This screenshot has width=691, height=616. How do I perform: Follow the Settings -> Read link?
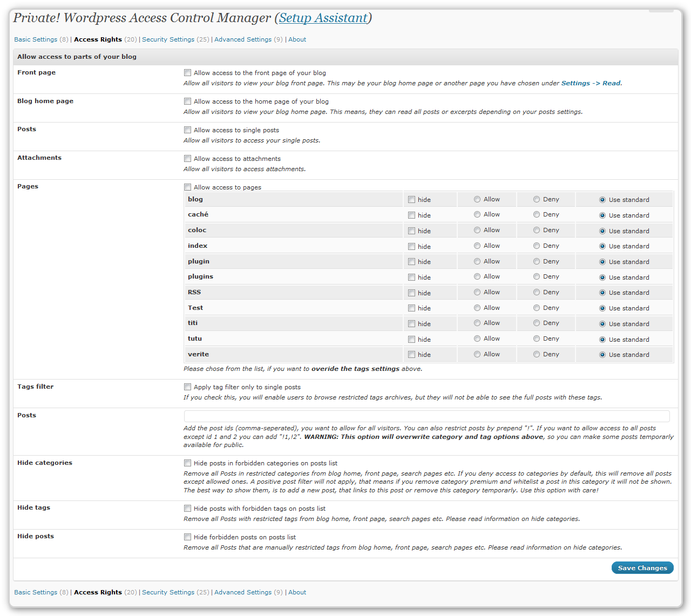(591, 83)
